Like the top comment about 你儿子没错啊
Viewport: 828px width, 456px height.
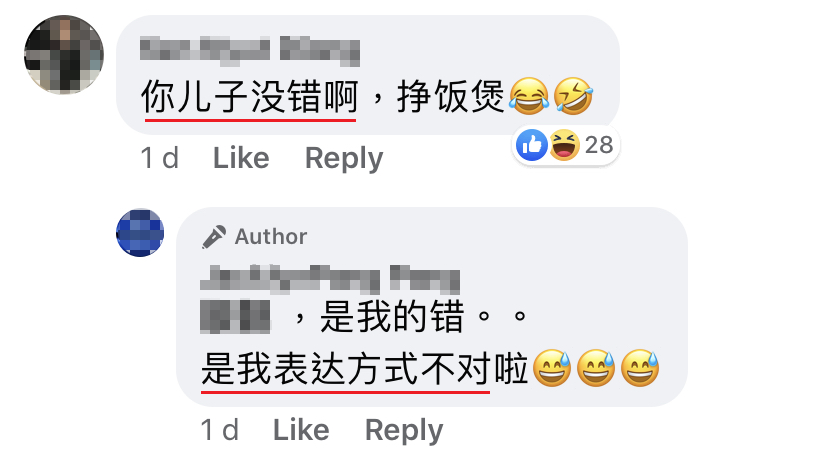pyautogui.click(x=241, y=158)
